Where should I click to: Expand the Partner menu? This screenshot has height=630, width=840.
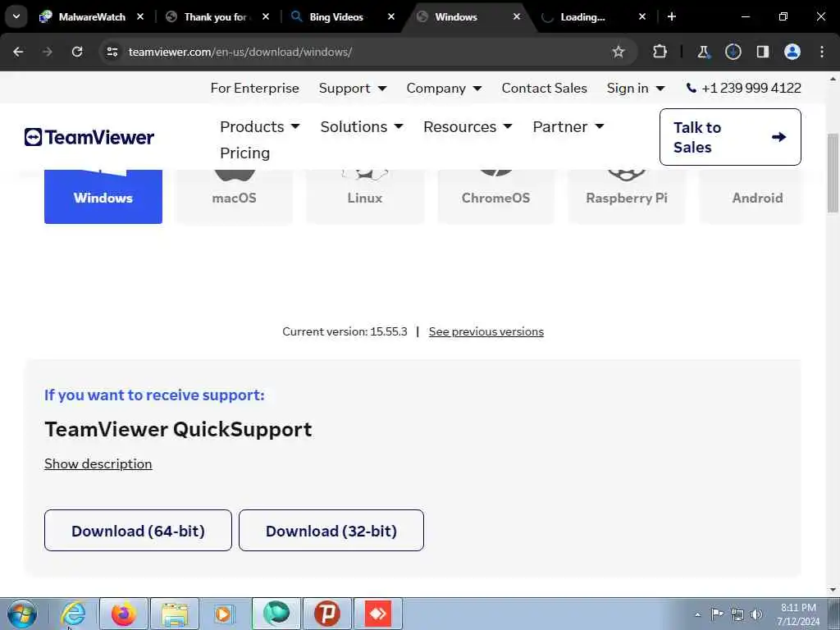(x=568, y=127)
